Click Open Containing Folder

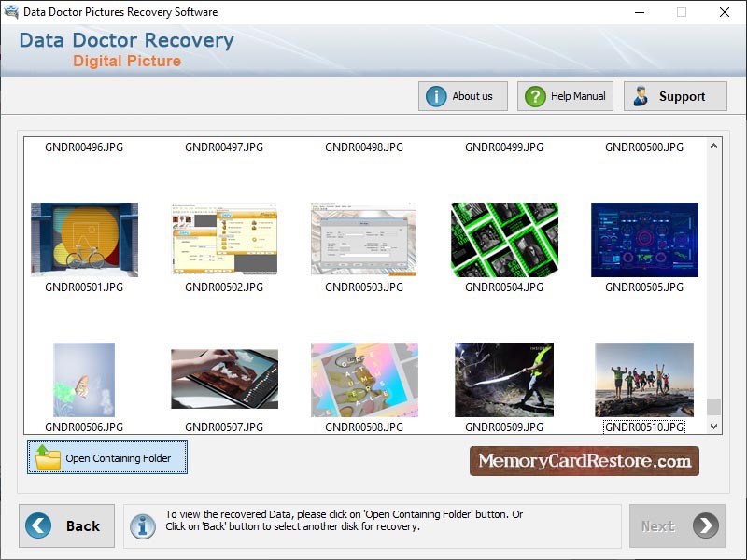click(x=106, y=458)
